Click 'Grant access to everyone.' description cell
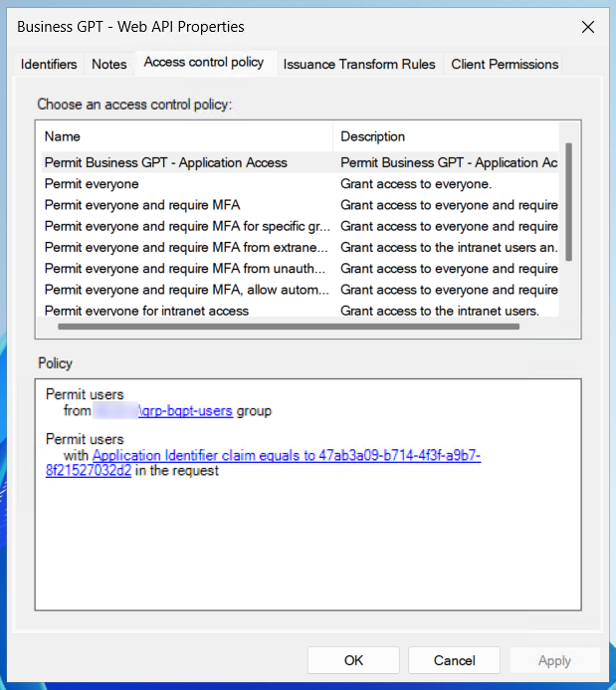The width and height of the screenshot is (616, 690). pos(416,183)
